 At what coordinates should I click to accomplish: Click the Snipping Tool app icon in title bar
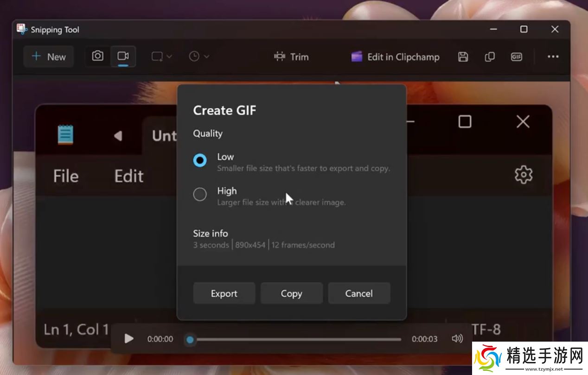point(21,29)
